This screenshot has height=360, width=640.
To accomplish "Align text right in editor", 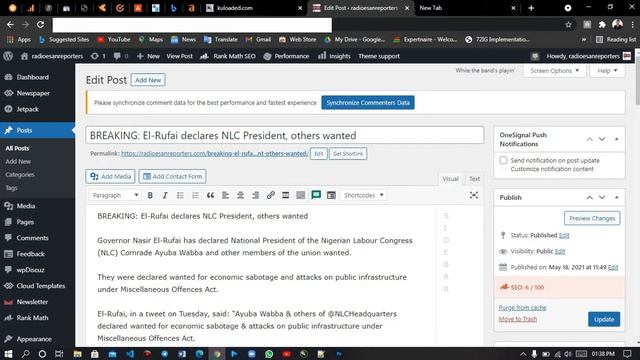I will pyautogui.click(x=256, y=196).
